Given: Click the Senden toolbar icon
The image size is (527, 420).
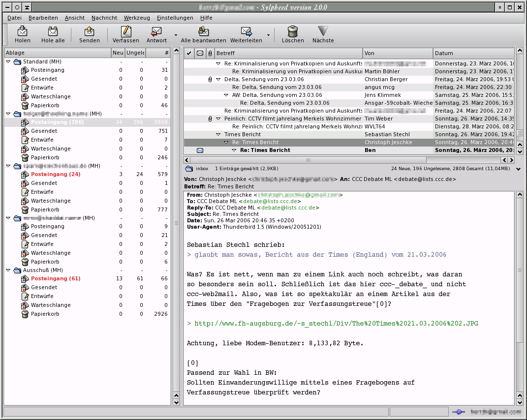Looking at the screenshot, I should [x=89, y=32].
